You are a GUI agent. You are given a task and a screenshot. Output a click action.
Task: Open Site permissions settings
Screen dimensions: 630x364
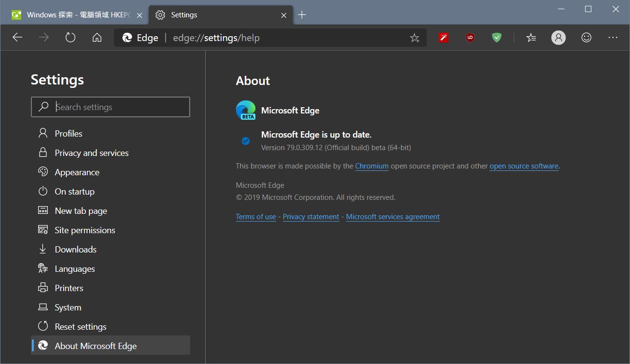[x=111, y=230]
